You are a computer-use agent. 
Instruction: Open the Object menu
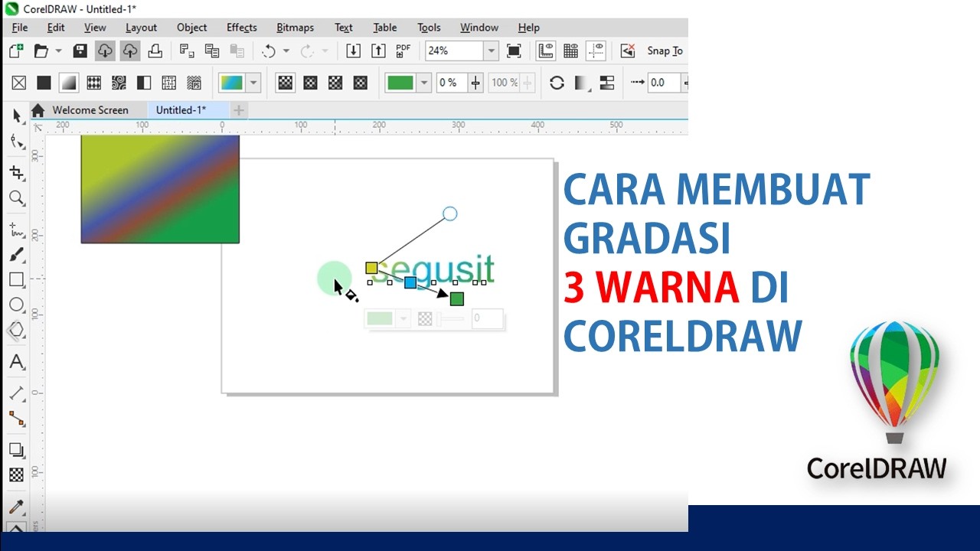[191, 28]
